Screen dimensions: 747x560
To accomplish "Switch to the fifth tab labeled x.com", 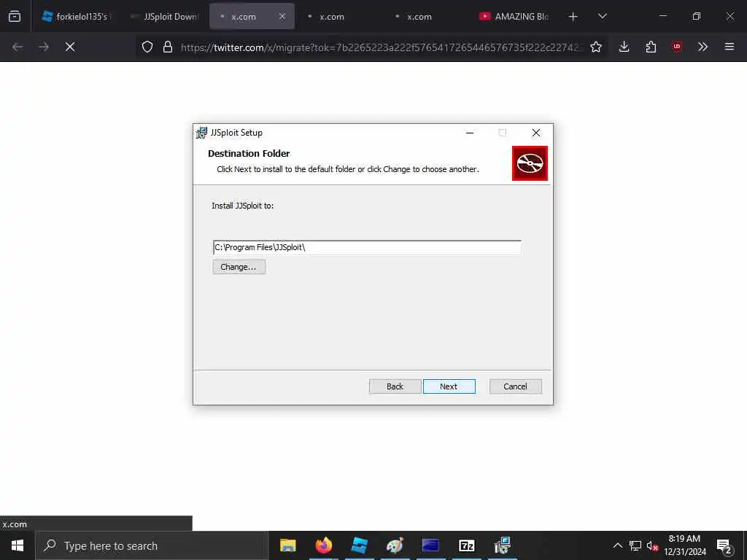I will [x=419, y=17].
